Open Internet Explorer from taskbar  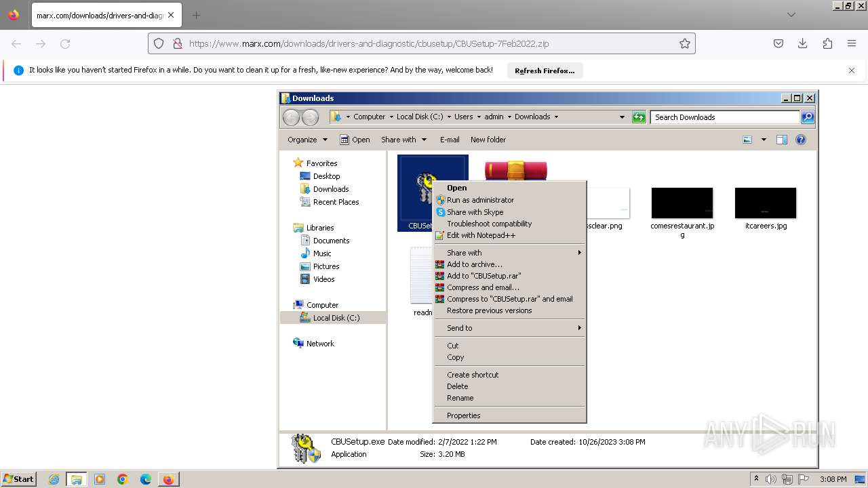click(x=54, y=479)
